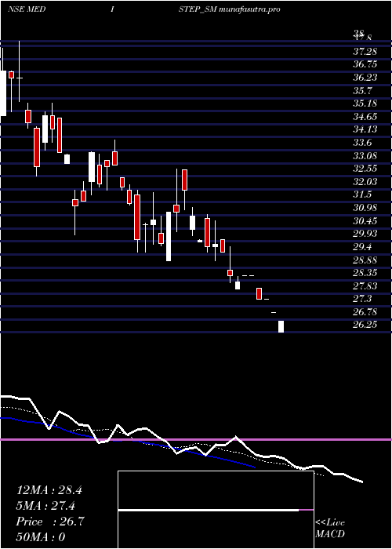Click the 12MA : 28.4 readout

[49, 490]
